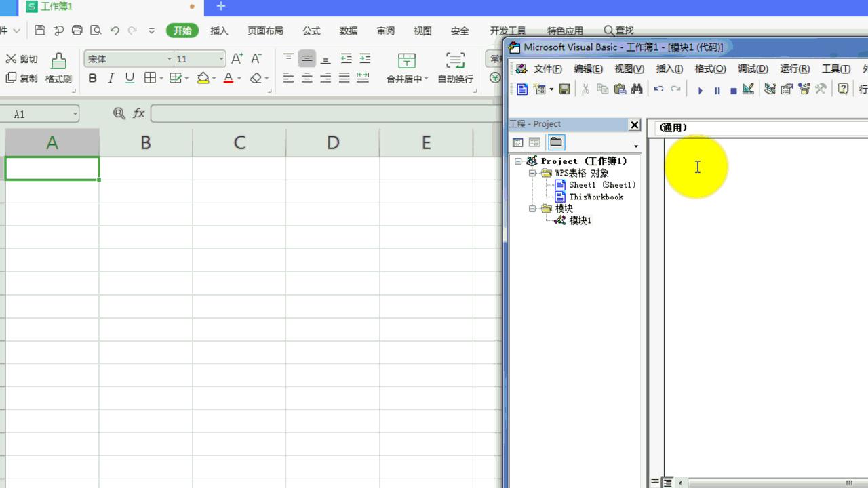Click the formula bar input field
Viewport: 868px width, 488px height.
pyautogui.click(x=325, y=113)
